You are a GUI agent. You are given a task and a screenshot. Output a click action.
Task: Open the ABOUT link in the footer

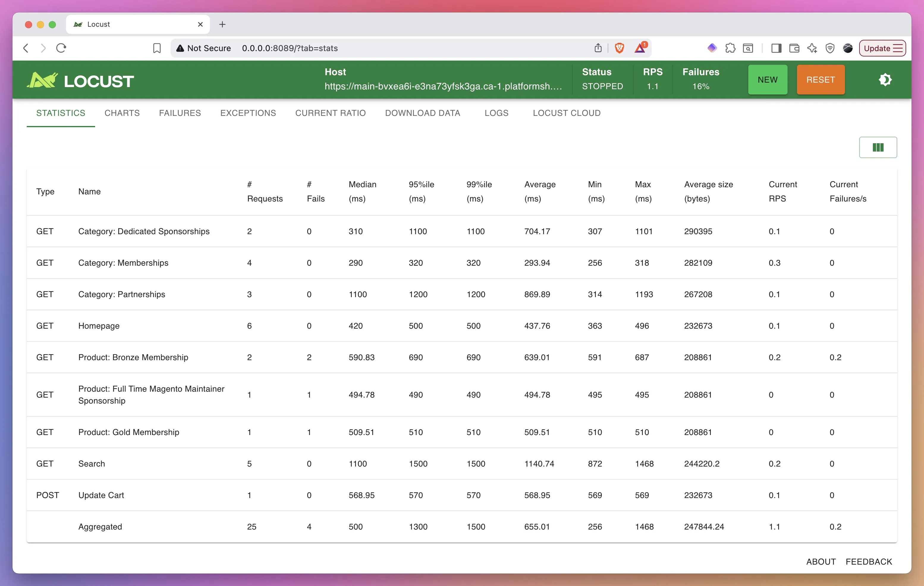coord(821,561)
